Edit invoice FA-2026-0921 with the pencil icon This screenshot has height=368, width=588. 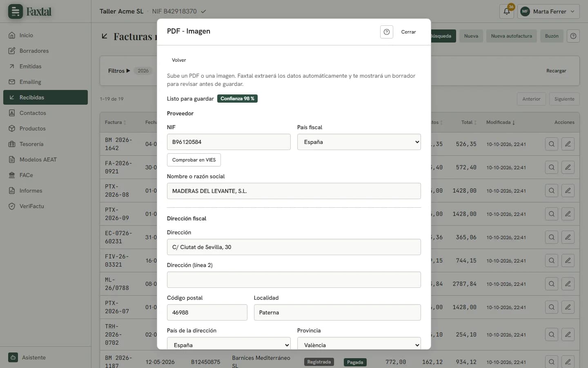[568, 167]
